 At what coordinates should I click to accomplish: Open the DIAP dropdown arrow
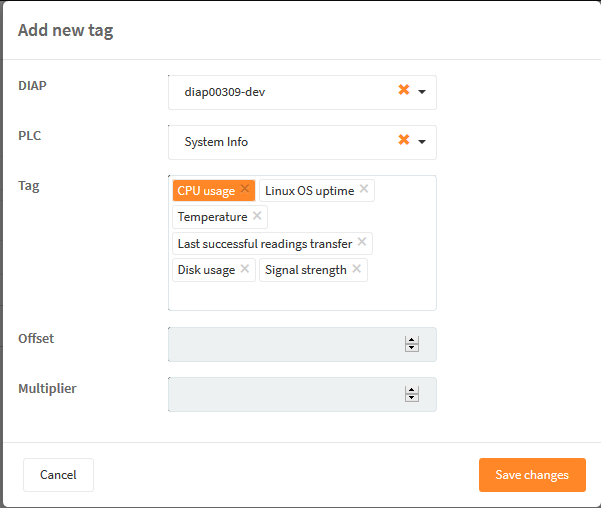tap(422, 92)
